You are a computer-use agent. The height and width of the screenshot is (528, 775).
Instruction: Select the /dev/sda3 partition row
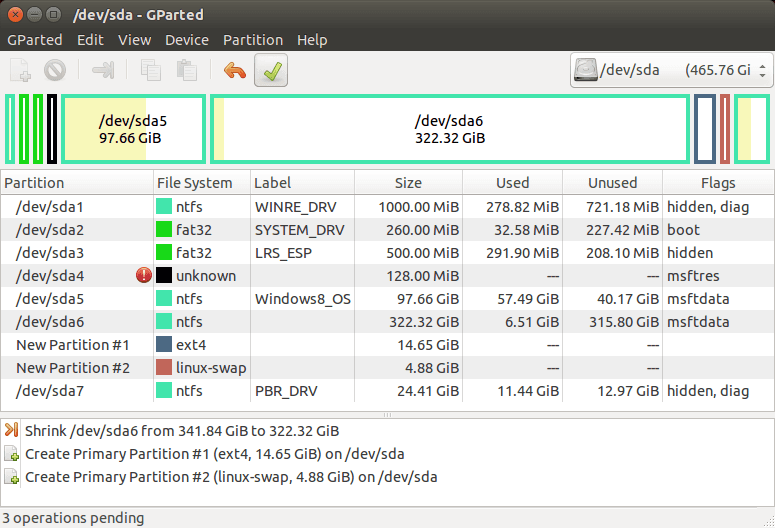coord(387,253)
